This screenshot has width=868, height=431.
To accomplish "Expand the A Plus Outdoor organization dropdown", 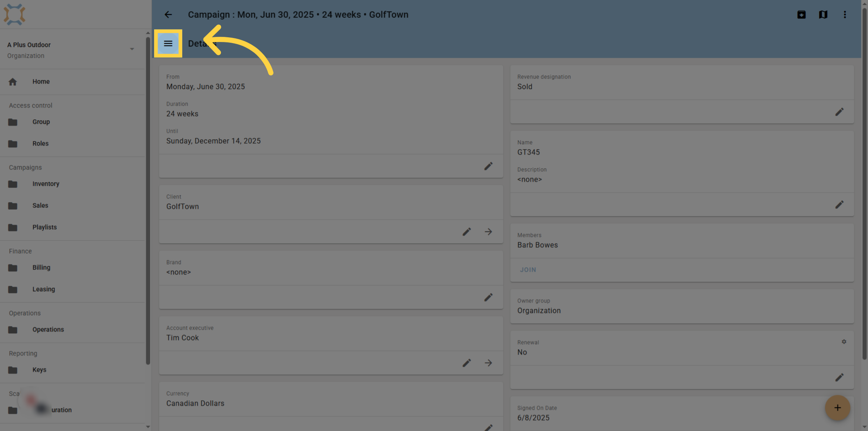I will [x=132, y=49].
